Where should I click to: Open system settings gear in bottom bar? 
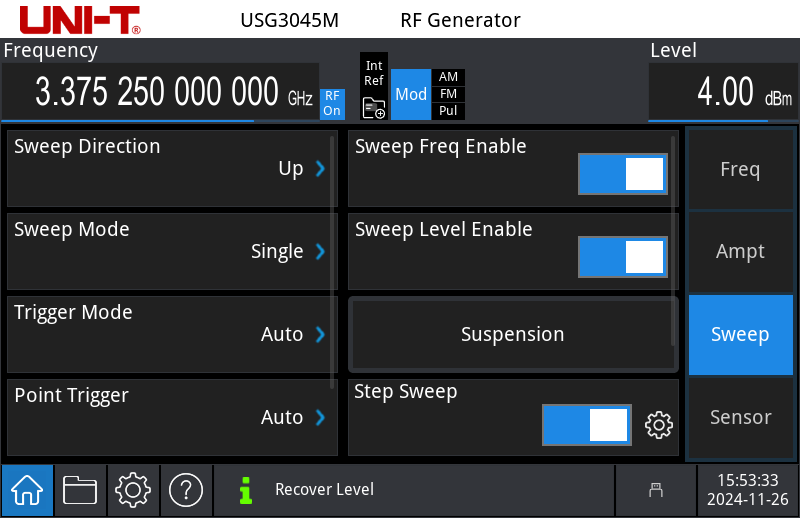133,490
